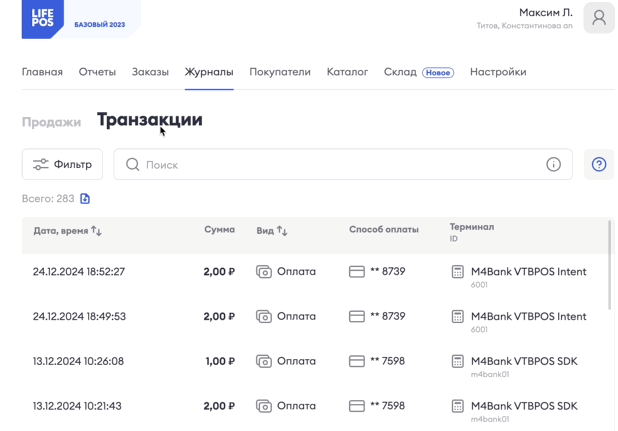Open the Склад menu tab

coord(400,72)
